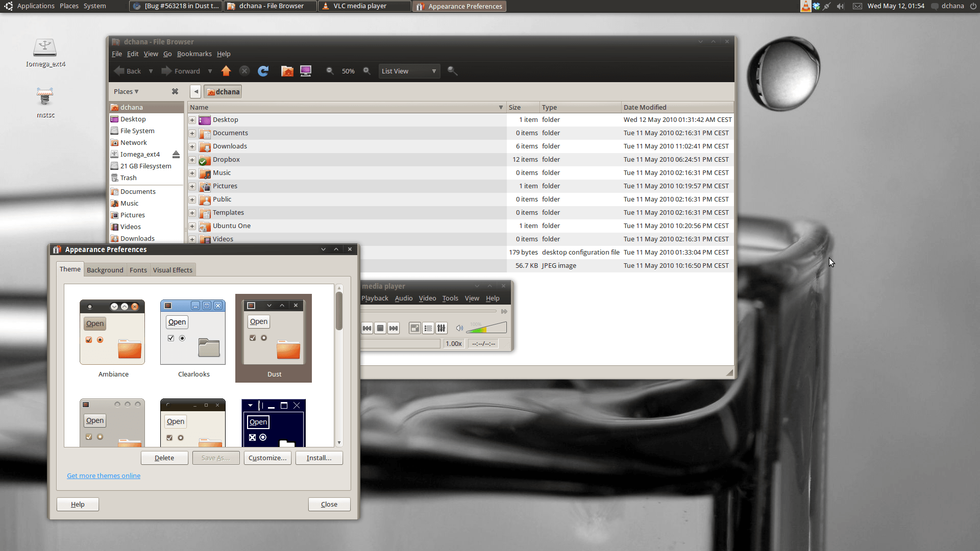Toggle checkbox in Dust theme preview

253,338
